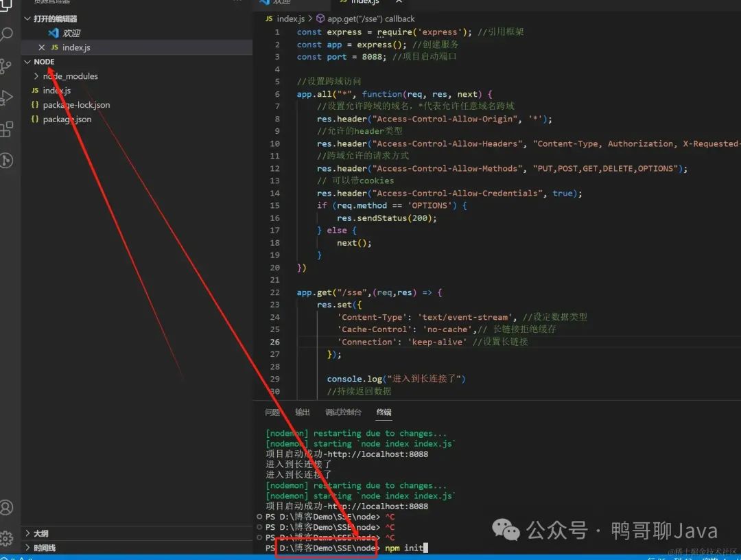This screenshot has height=560, width=741.
Task: Open the Extensions view icon
Action: pos(6,129)
